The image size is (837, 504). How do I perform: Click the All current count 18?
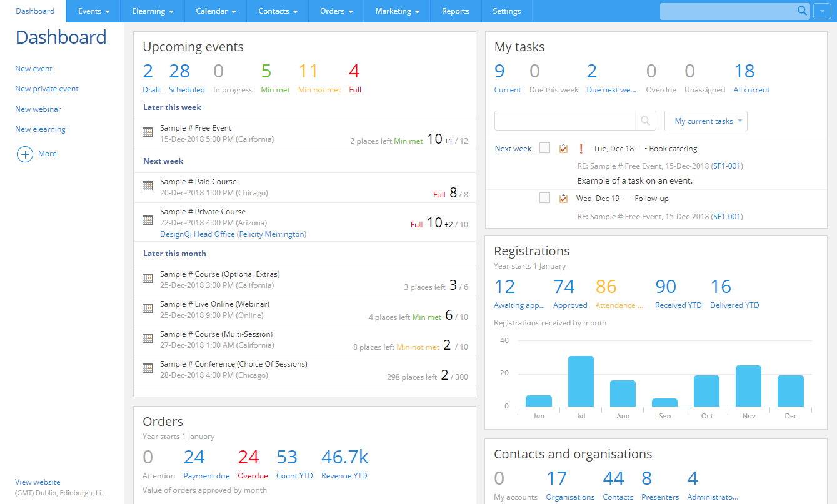pyautogui.click(x=744, y=71)
